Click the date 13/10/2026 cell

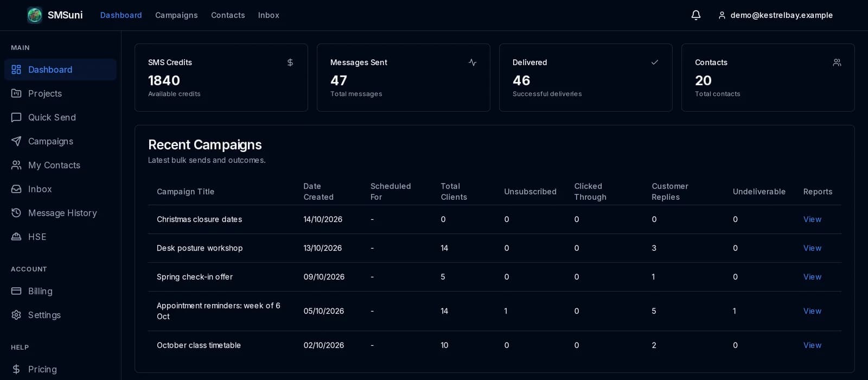[323, 248]
